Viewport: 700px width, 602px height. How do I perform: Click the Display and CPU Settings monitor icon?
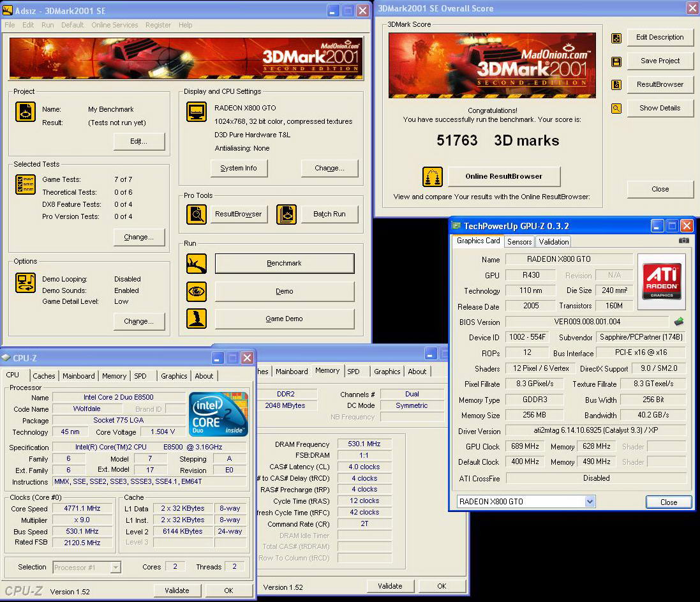tap(197, 112)
